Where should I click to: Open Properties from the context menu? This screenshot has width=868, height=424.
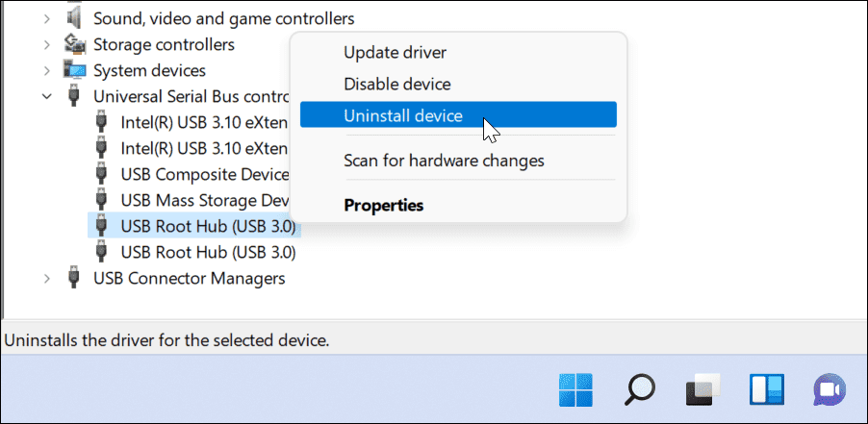click(x=383, y=205)
